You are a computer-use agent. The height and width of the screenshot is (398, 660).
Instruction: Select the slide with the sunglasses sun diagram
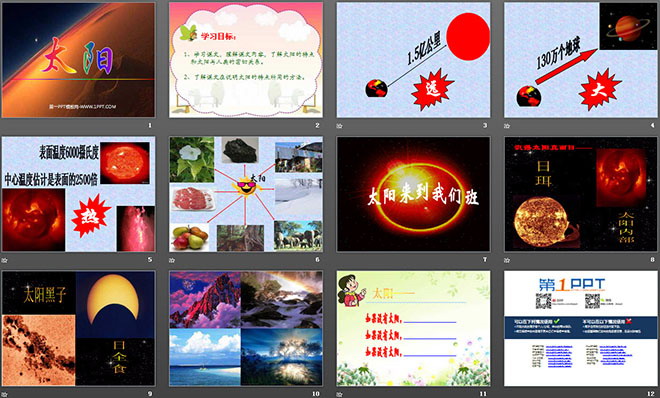tap(246, 194)
